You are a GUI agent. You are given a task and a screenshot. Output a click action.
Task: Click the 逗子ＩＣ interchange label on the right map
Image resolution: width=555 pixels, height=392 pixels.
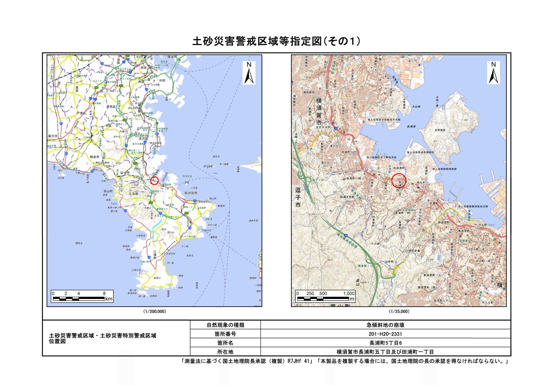pyautogui.click(x=318, y=180)
